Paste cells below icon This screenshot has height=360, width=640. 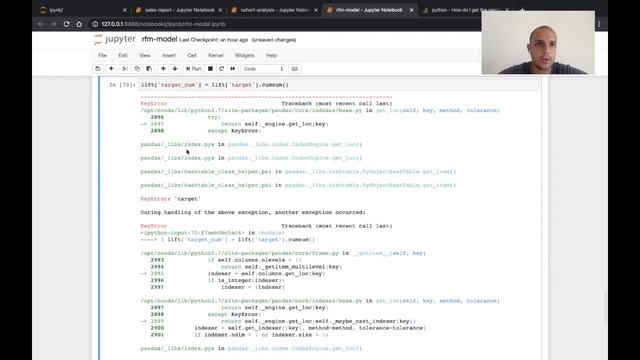[149, 69]
